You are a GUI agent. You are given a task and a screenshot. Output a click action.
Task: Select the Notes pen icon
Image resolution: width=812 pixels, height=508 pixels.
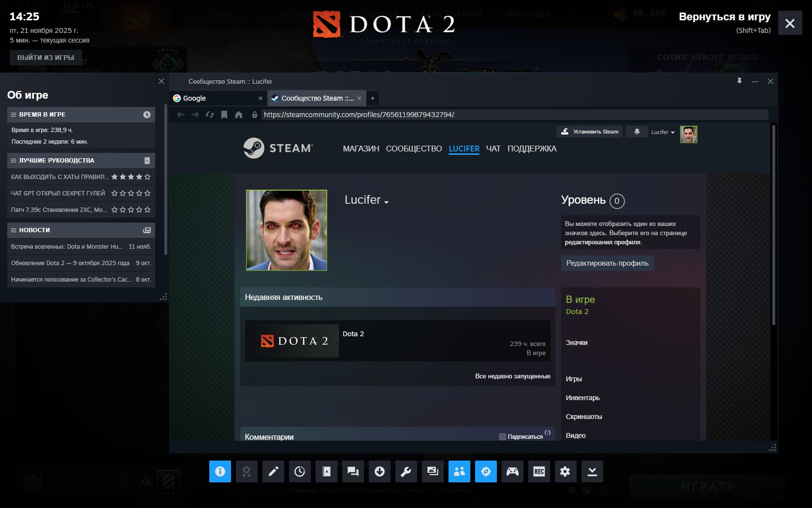(273, 472)
